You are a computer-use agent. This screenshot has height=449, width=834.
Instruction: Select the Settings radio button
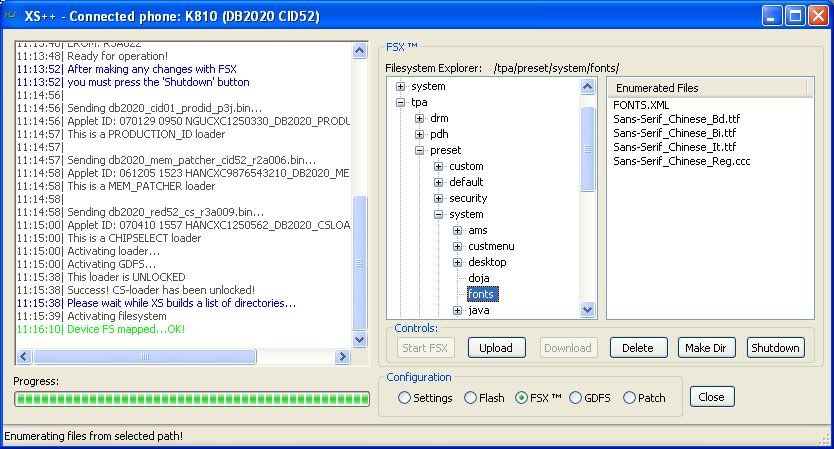coord(404,398)
